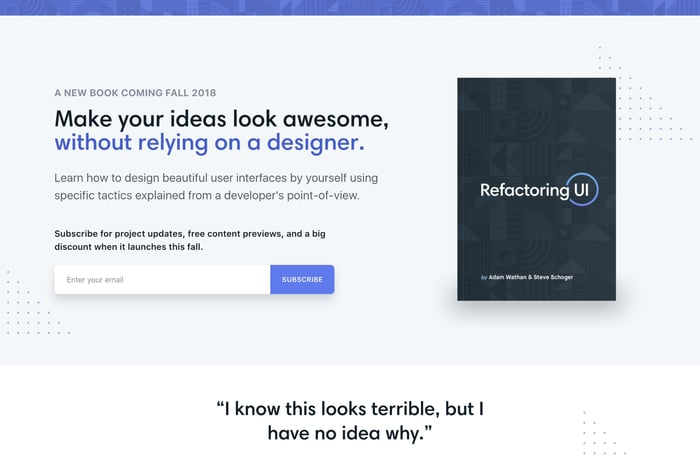Click the 'Enter your email' input field
Viewport: 700px width, 460px height.
[162, 280]
